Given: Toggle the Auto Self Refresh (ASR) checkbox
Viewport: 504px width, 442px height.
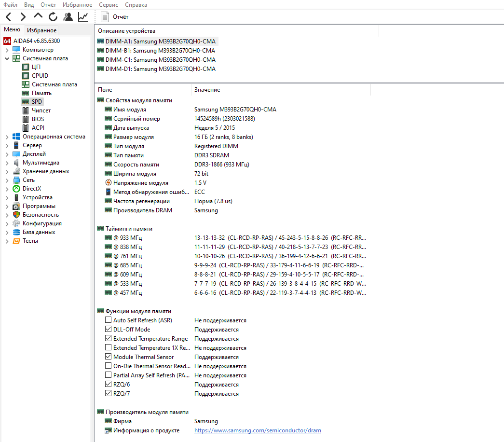Looking at the screenshot, I should tap(109, 320).
